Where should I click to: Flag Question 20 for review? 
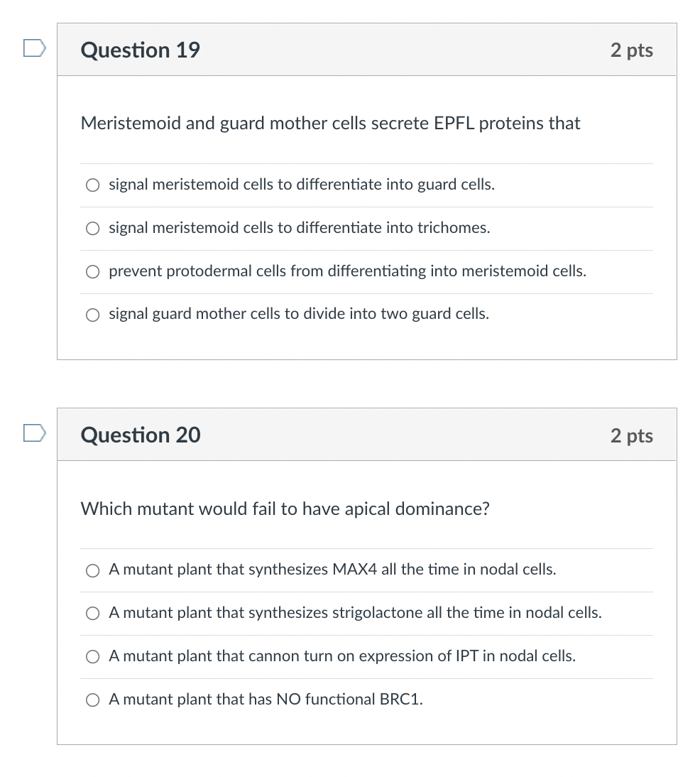coord(35,433)
